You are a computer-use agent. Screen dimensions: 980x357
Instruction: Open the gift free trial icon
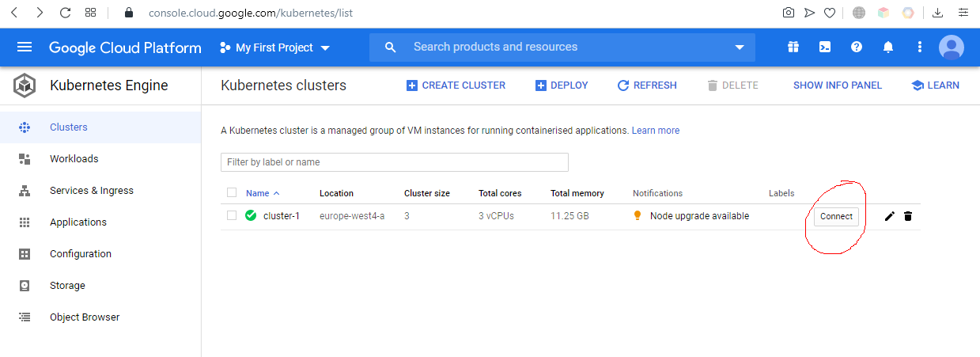click(793, 47)
